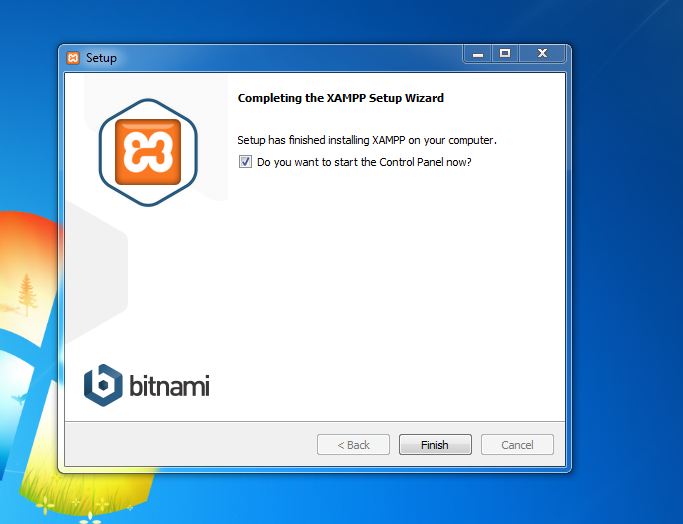Viewport: 683px width, 524px height.
Task: Click the 'Setup has finished installing XAMPP' text
Action: 367,140
